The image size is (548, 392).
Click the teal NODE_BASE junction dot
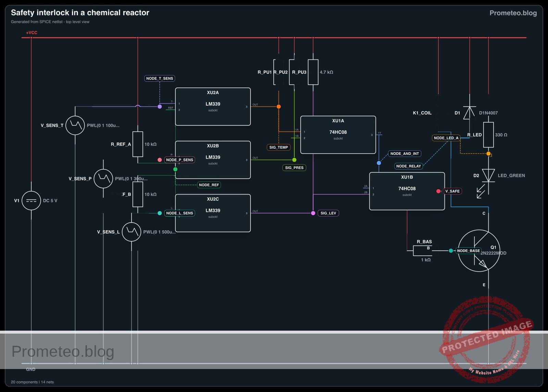(451, 250)
